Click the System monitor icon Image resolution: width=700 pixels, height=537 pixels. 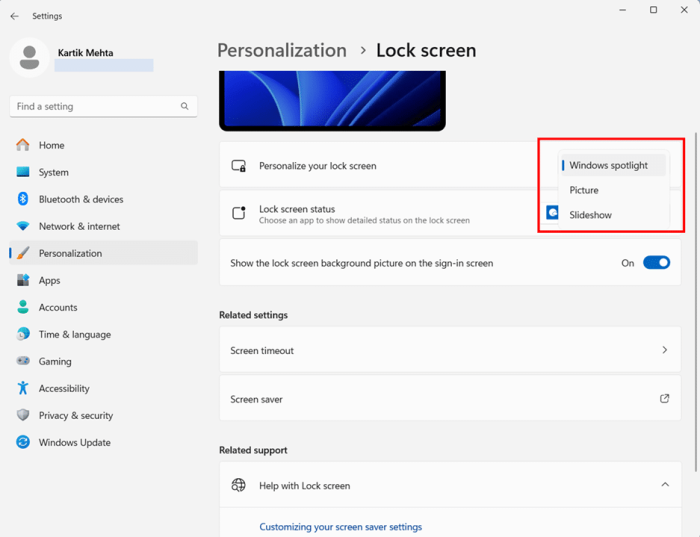23,172
